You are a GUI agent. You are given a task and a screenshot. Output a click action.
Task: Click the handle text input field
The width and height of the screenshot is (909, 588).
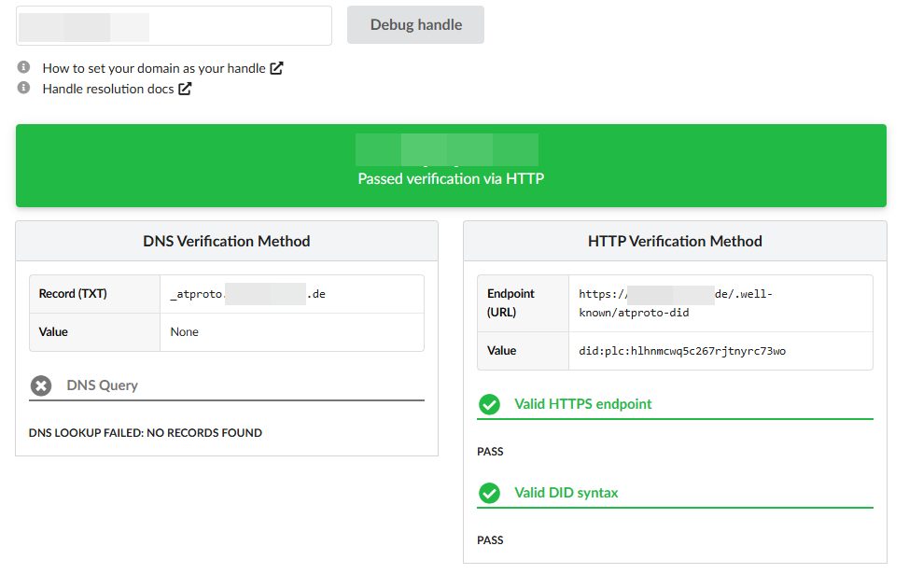pos(174,26)
